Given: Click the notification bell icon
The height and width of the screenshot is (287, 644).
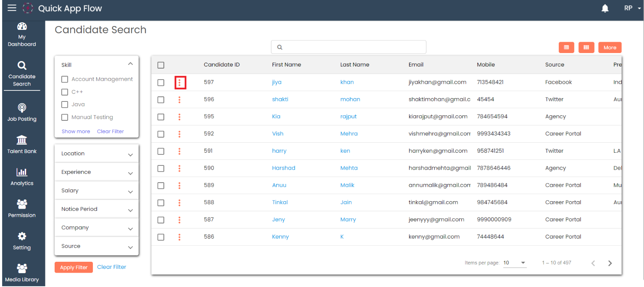Looking at the screenshot, I should 605,8.
